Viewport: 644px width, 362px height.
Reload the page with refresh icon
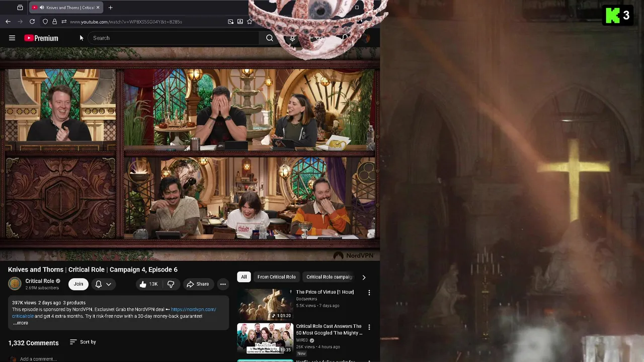32,22
